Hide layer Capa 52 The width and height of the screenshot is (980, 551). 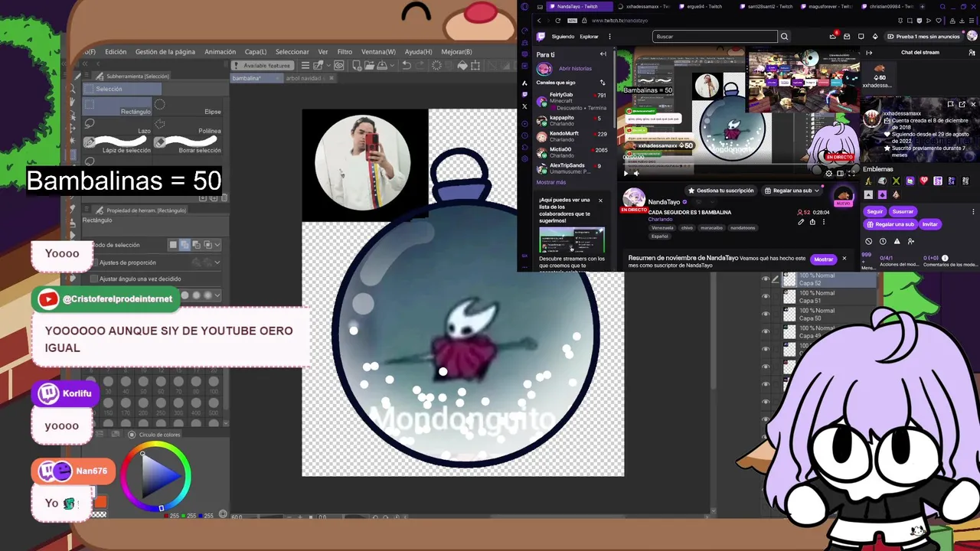pyautogui.click(x=766, y=279)
